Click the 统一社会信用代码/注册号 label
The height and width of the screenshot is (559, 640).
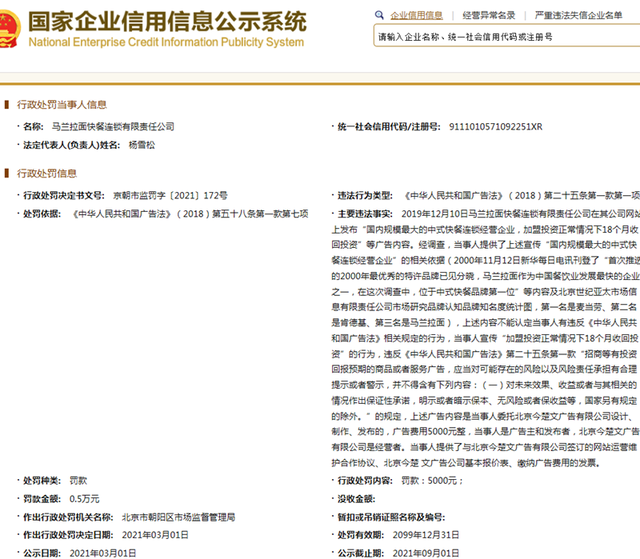(389, 127)
